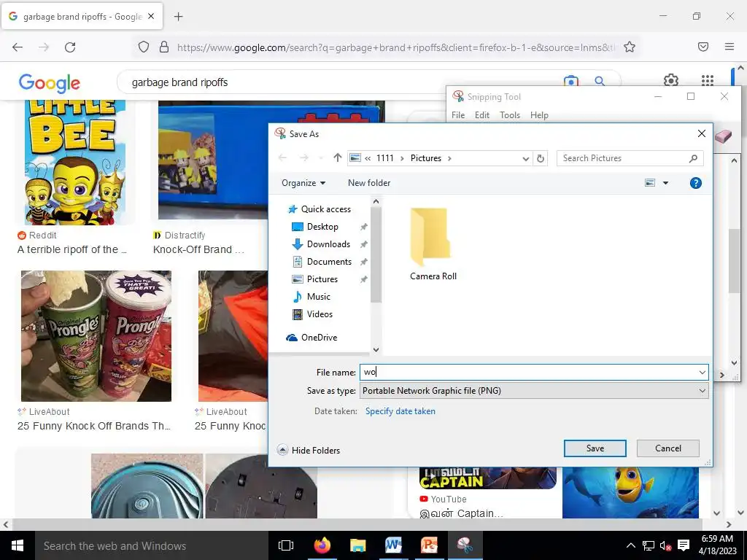Open Task View from the taskbar
Image resolution: width=747 pixels, height=560 pixels.
[286, 545]
